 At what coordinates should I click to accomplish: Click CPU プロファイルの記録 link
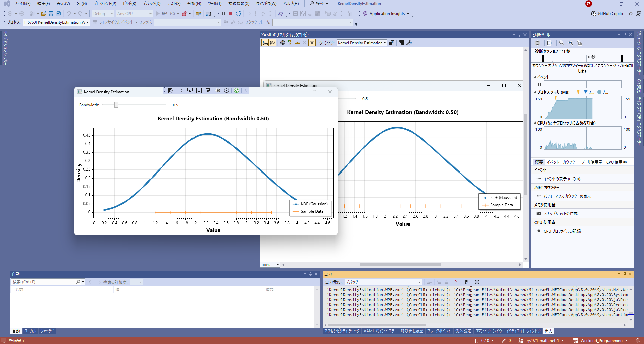(562, 231)
